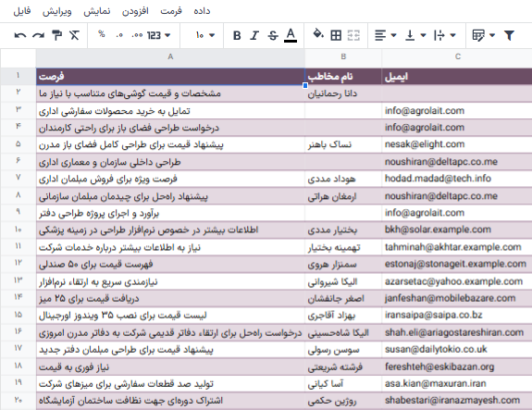Click the undo arrow icon

pyautogui.click(x=20, y=35)
